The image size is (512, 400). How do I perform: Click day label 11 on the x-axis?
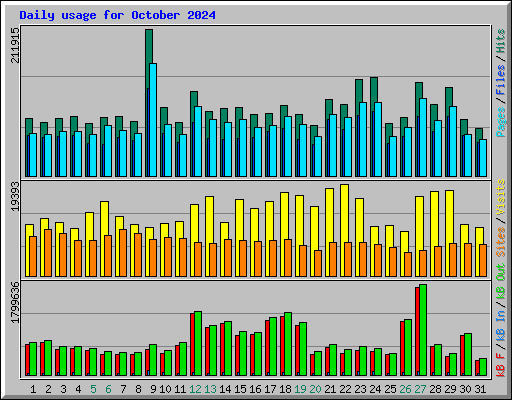(x=180, y=389)
